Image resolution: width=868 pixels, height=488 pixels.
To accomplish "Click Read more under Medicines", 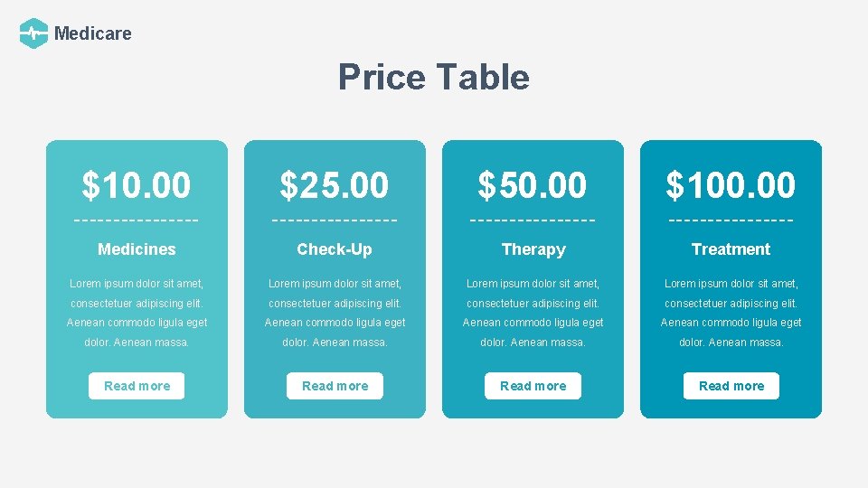I will 137,386.
